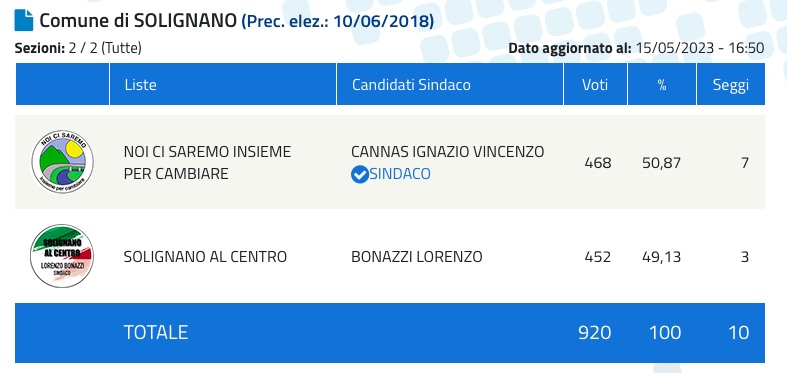Click the Seggi column header
787x373 pixels.
(731, 84)
